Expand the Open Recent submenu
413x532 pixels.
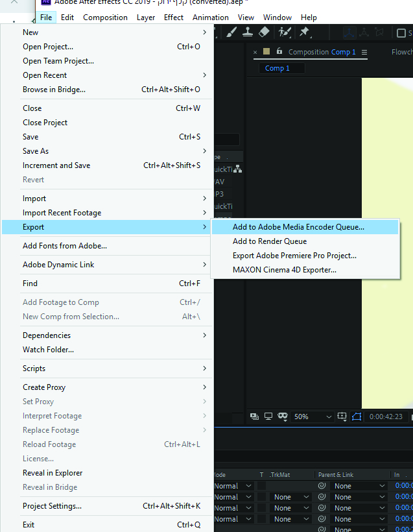[107, 75]
